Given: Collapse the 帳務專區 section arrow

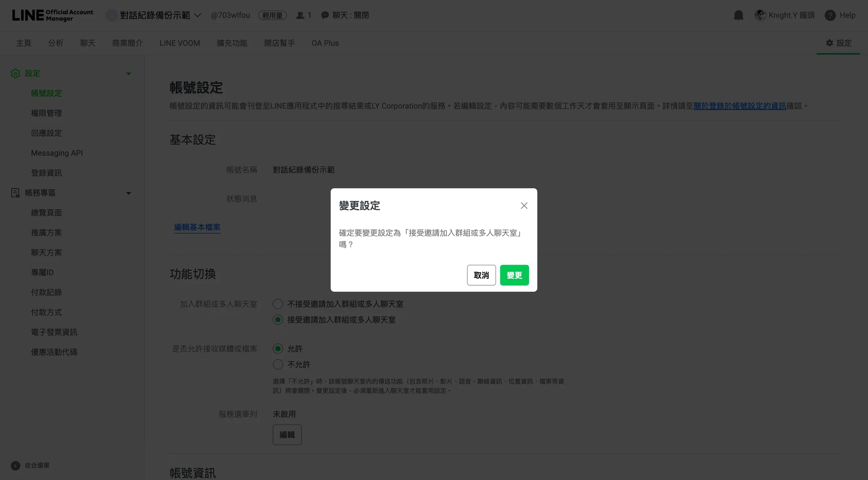Looking at the screenshot, I should pyautogui.click(x=128, y=193).
